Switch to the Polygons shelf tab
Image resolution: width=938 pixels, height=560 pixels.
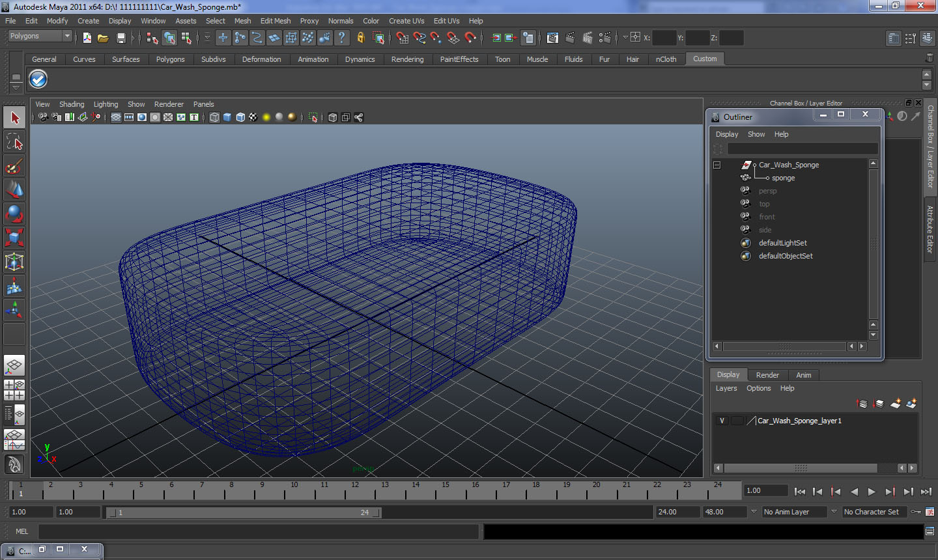click(x=170, y=59)
